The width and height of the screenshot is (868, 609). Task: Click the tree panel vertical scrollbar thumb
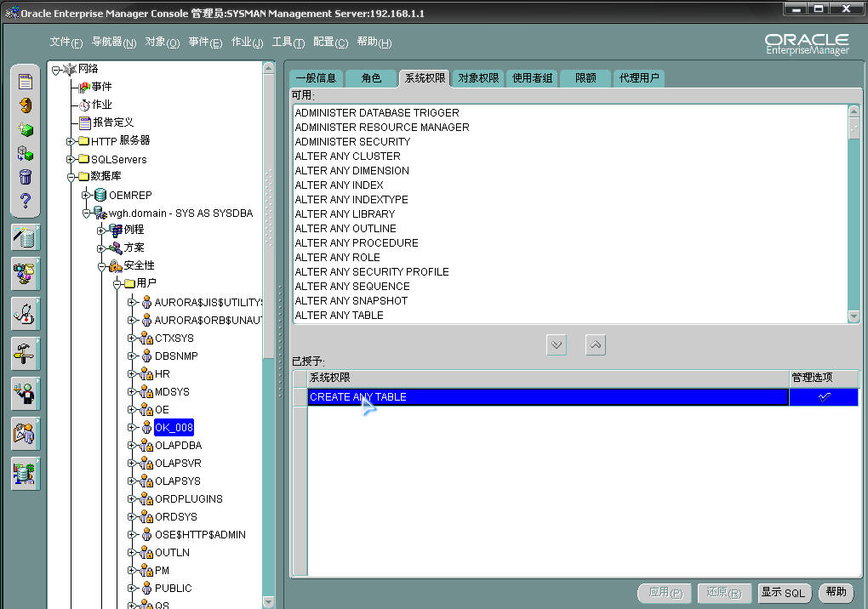pos(268,216)
